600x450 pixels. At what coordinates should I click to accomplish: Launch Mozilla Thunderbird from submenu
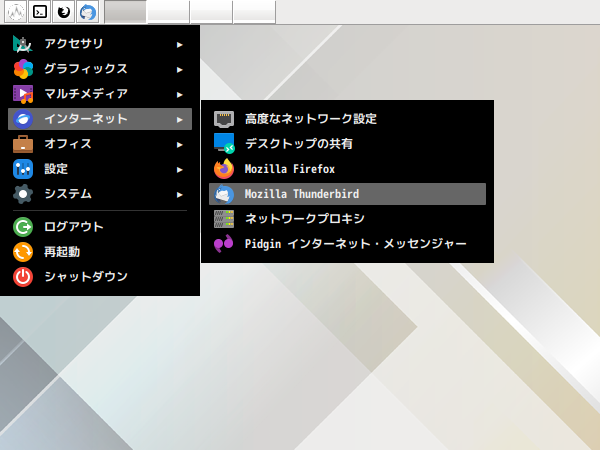click(x=347, y=194)
